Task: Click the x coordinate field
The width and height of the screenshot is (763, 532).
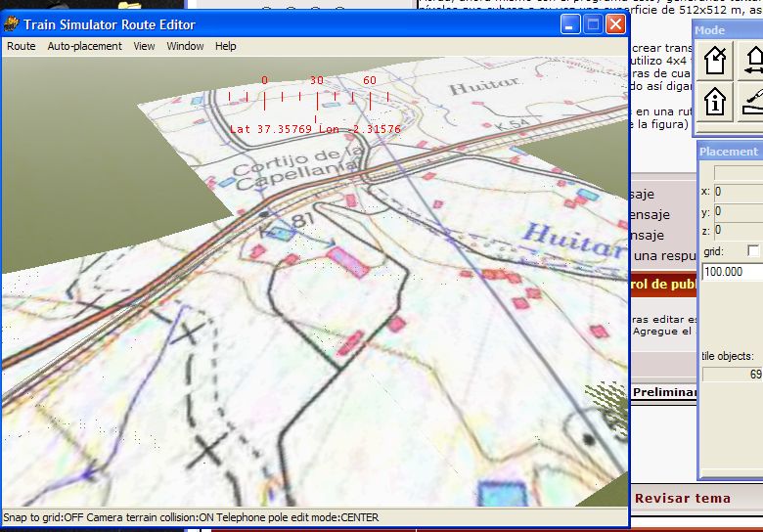Action: tap(738, 192)
